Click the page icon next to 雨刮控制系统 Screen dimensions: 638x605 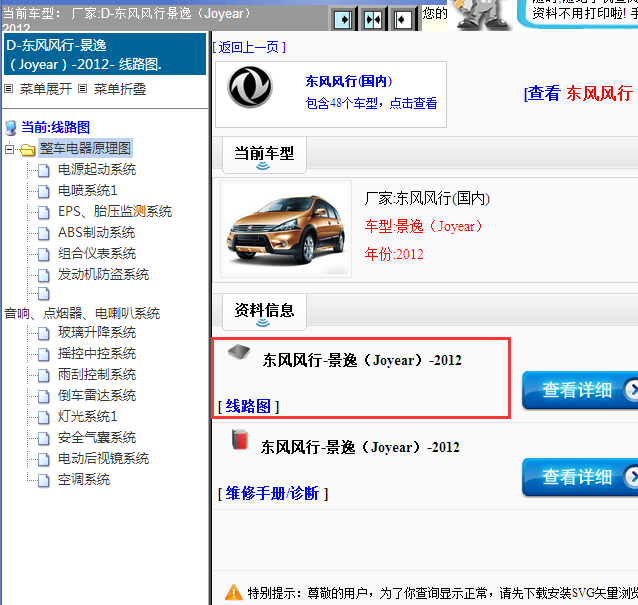point(44,375)
